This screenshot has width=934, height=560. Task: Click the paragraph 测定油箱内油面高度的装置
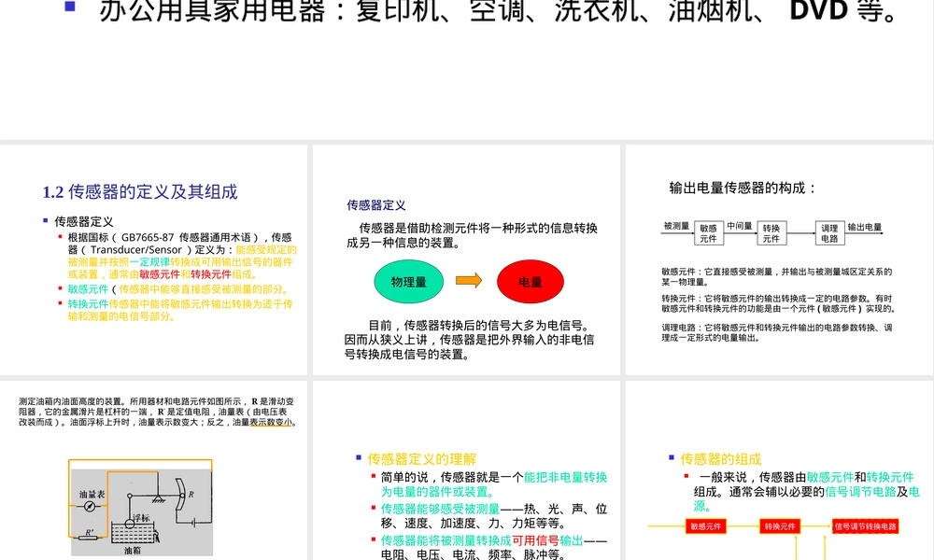point(158,412)
